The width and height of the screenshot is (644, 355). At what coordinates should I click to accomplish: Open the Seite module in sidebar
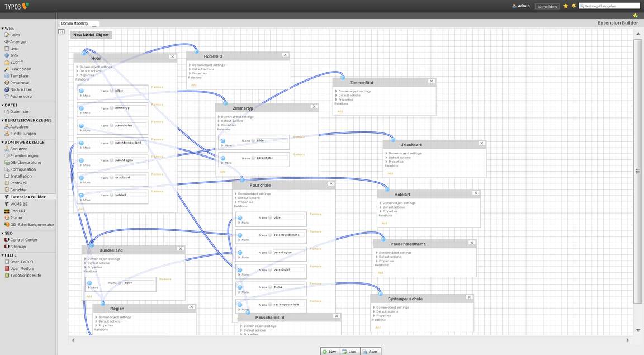coord(15,35)
